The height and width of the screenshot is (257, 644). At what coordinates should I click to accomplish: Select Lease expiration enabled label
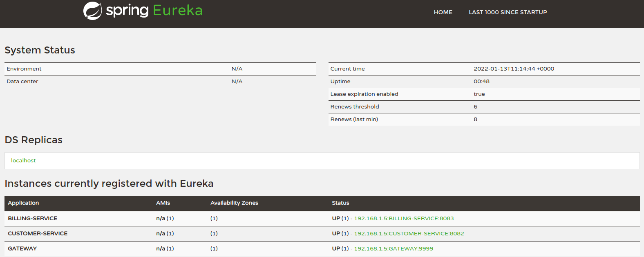(x=364, y=94)
